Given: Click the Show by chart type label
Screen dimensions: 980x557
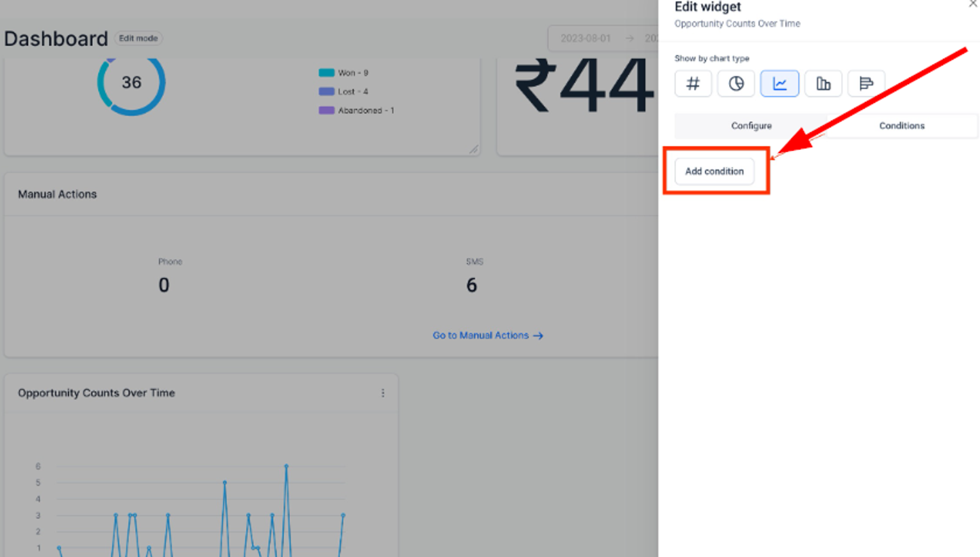Looking at the screenshot, I should (712, 58).
